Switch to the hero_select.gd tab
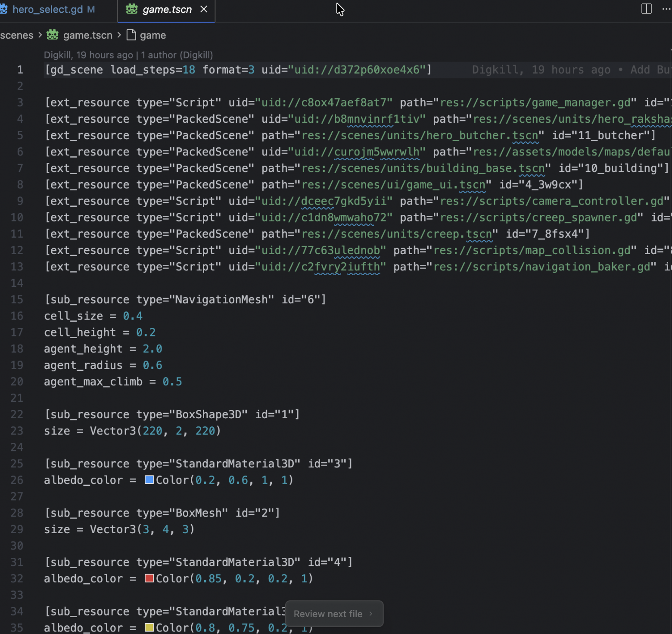672x634 pixels. tap(47, 9)
